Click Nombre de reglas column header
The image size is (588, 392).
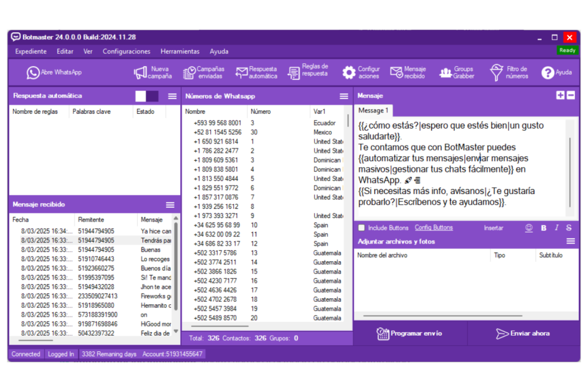point(35,111)
